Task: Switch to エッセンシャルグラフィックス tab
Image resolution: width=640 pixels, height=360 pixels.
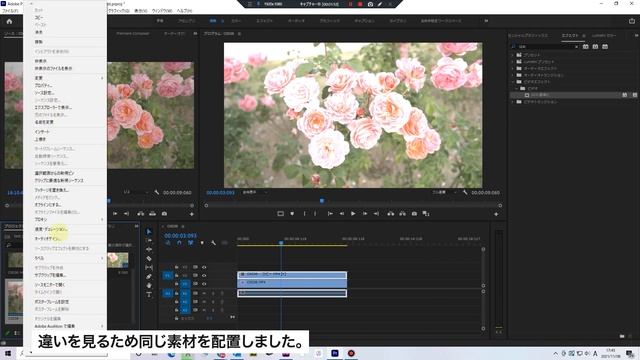Action: pos(528,36)
